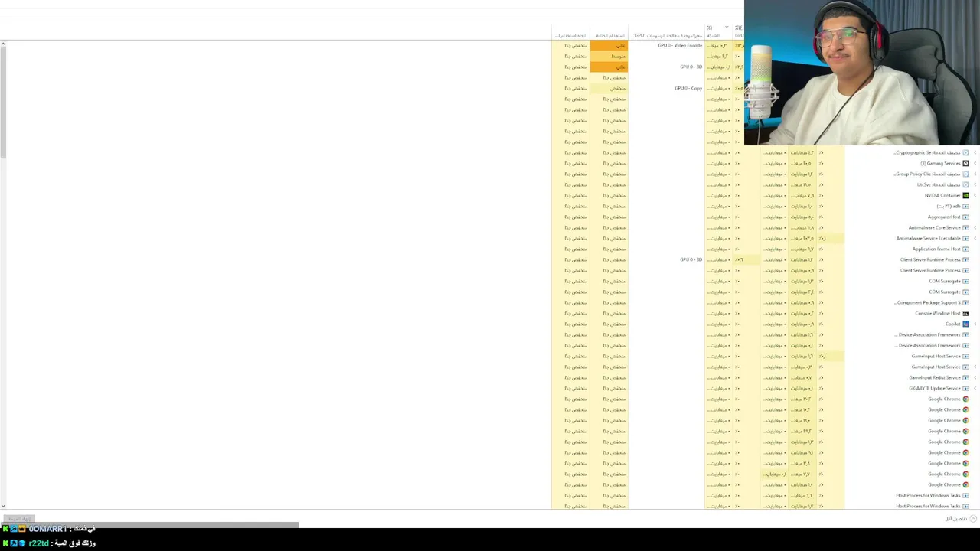
Task: Expand the UtcSvc service host group
Action: pos(975,184)
